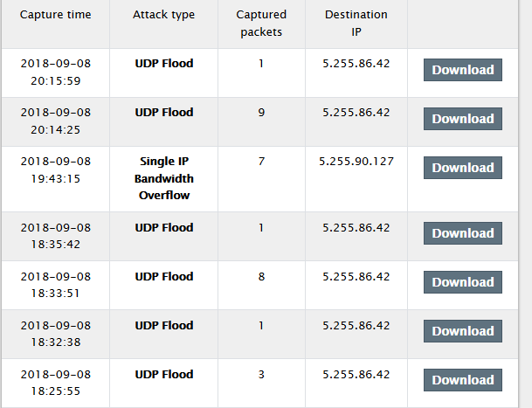The image size is (532, 408).
Task: Click the Captured packets column header
Action: point(261,24)
